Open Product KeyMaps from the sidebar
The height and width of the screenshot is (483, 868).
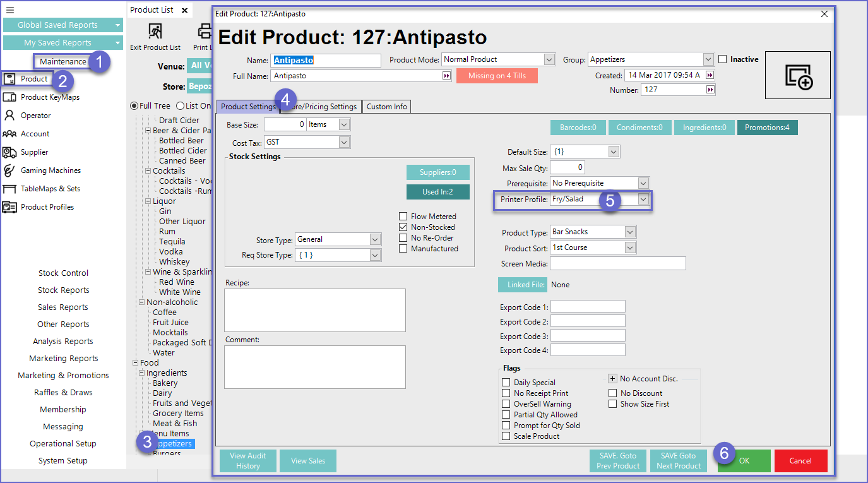[x=9, y=97]
